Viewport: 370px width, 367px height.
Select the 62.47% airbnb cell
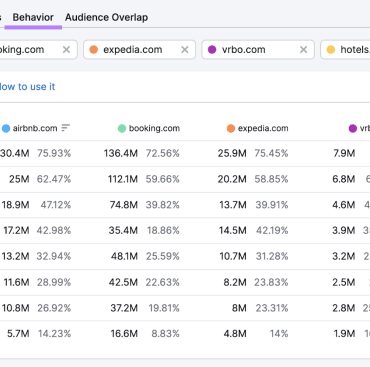click(54, 179)
